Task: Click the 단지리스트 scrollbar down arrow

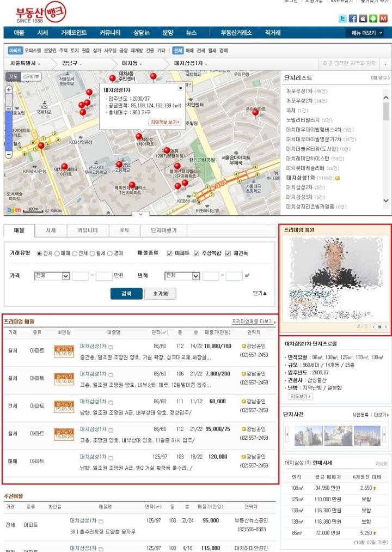Action: [x=386, y=201]
